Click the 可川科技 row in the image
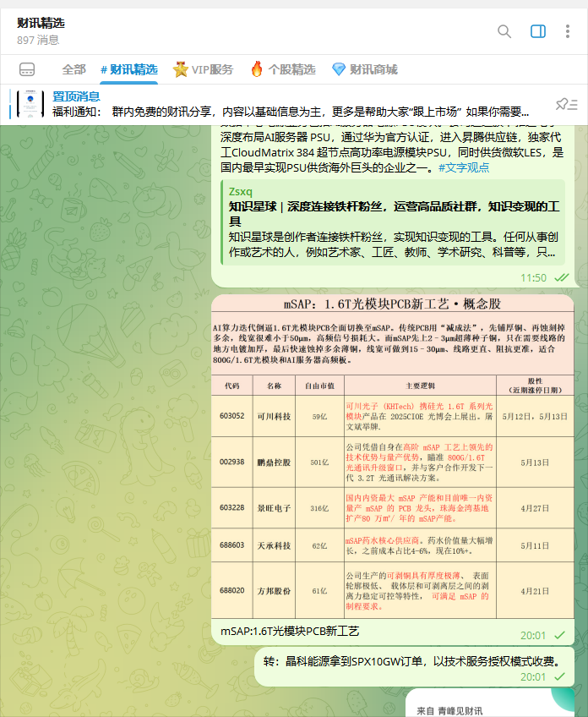 [393, 416]
